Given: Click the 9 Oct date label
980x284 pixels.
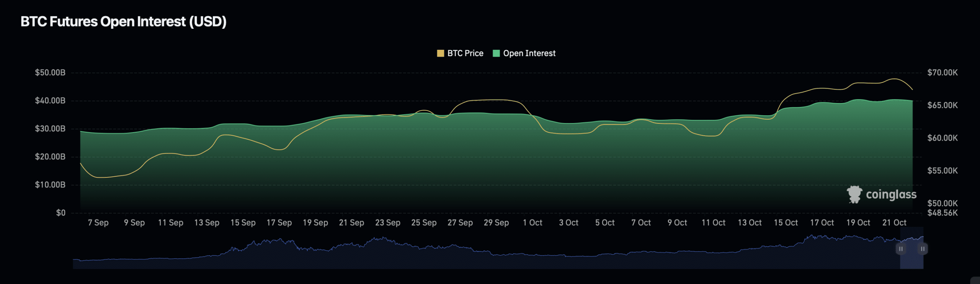Looking at the screenshot, I should pos(677,223).
